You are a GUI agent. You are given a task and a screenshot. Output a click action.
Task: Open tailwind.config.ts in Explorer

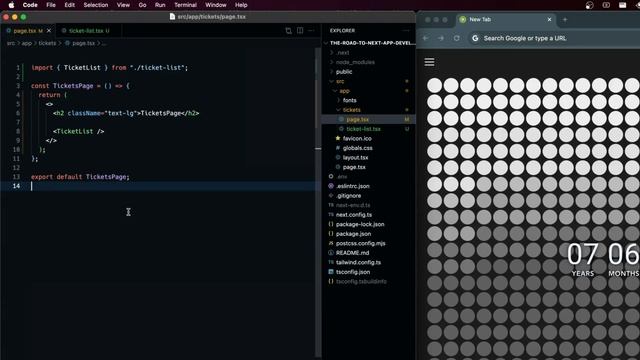[x=369, y=262]
